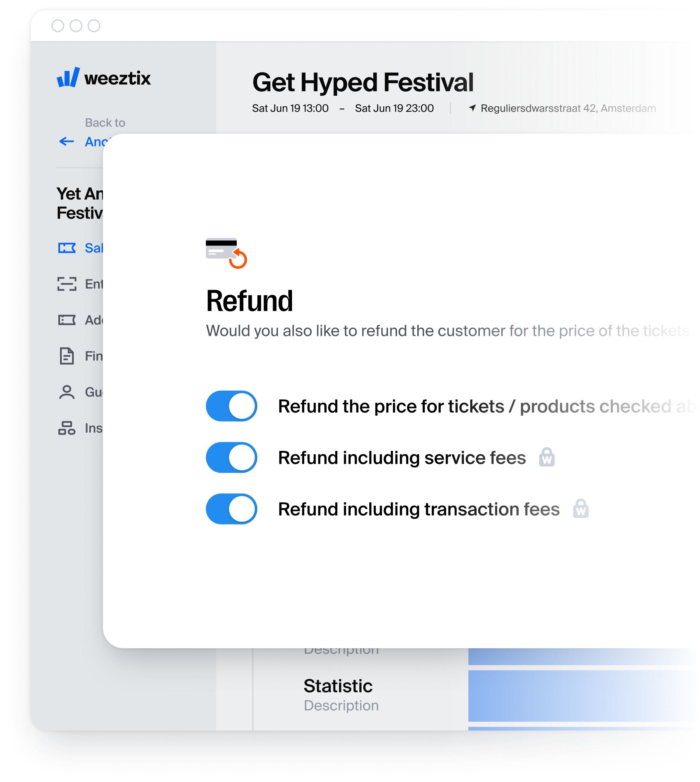Click the lock icon next to service fees
The image size is (700, 782).
click(x=547, y=457)
